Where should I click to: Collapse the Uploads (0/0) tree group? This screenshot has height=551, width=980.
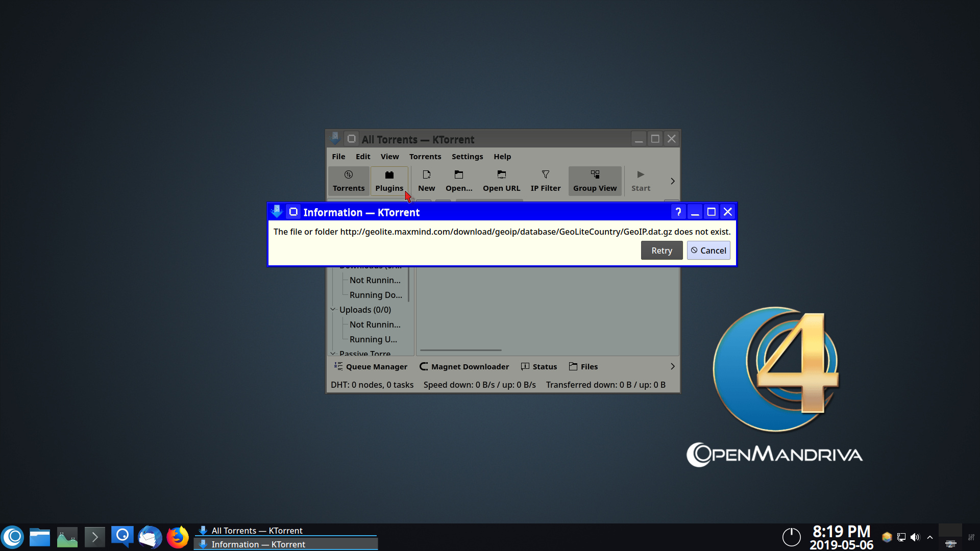(333, 310)
